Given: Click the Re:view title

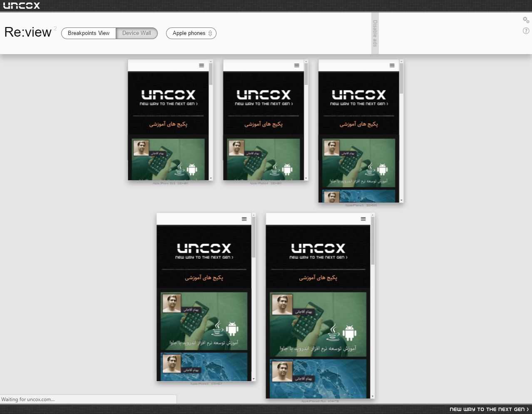Looking at the screenshot, I should (x=28, y=32).
